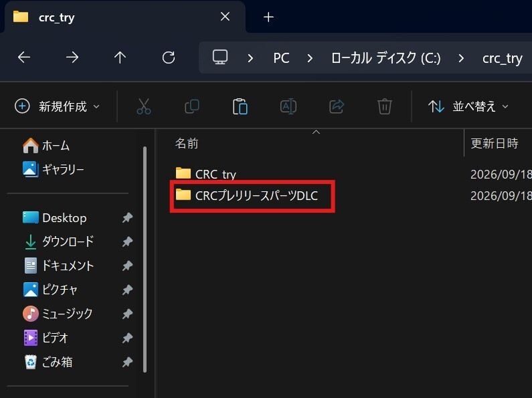
Task: Refresh the current folder view
Action: 168,58
